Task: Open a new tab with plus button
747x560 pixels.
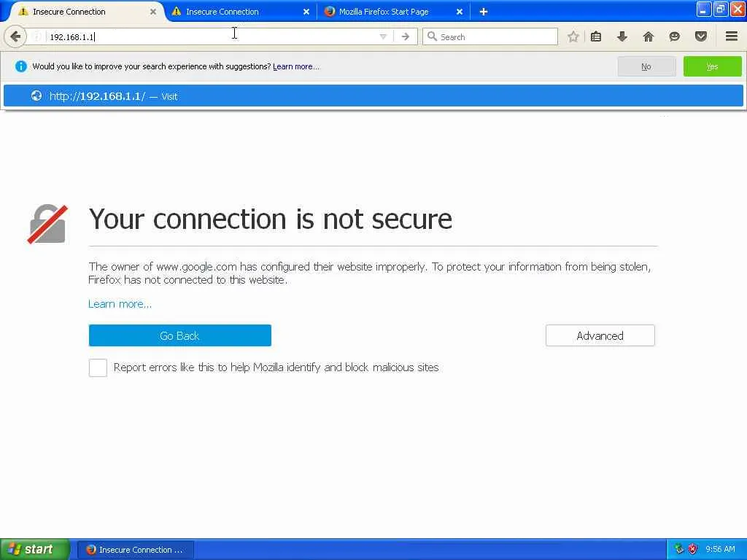Action: click(x=484, y=12)
